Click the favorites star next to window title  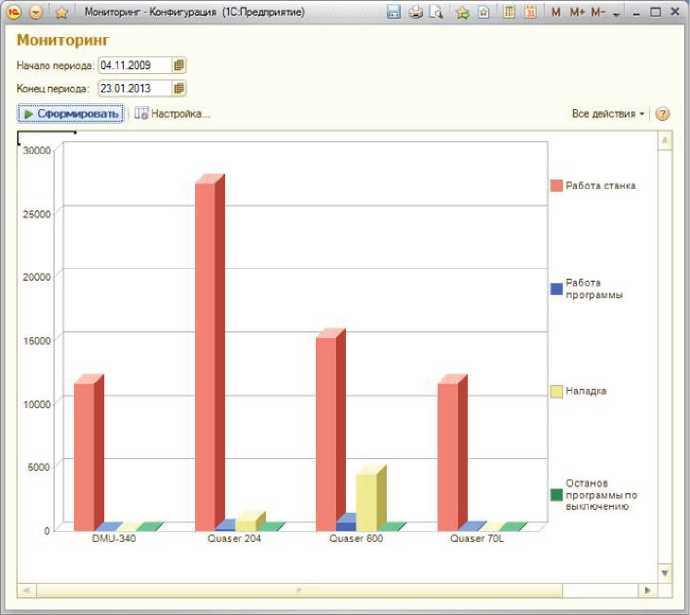pyautogui.click(x=61, y=12)
